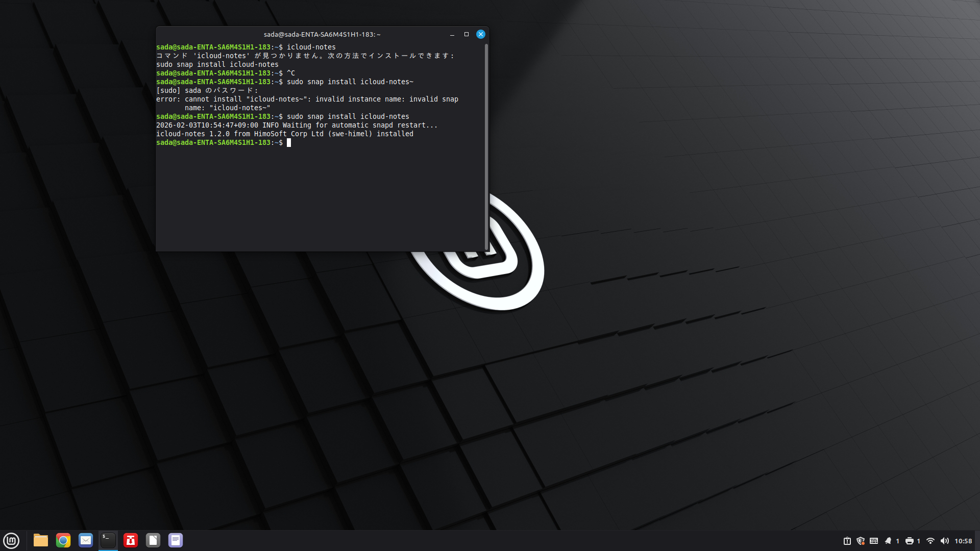The width and height of the screenshot is (980, 551).
Task: Open the email client launcher
Action: [x=86, y=540]
